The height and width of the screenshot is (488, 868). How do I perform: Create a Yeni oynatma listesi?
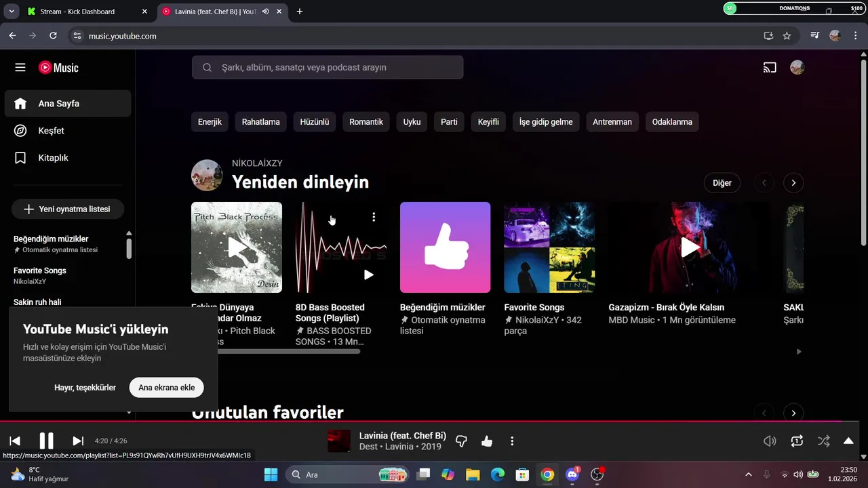coord(68,209)
